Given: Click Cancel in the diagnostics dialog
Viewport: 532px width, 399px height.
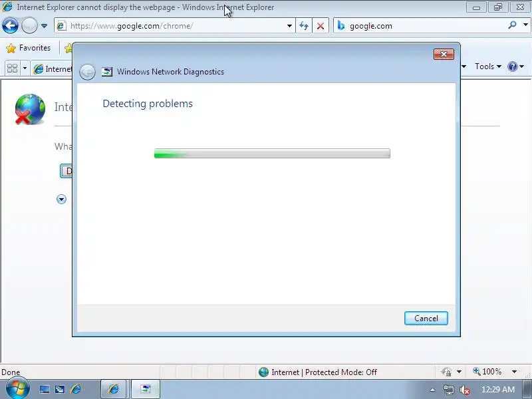Looking at the screenshot, I should (426, 319).
